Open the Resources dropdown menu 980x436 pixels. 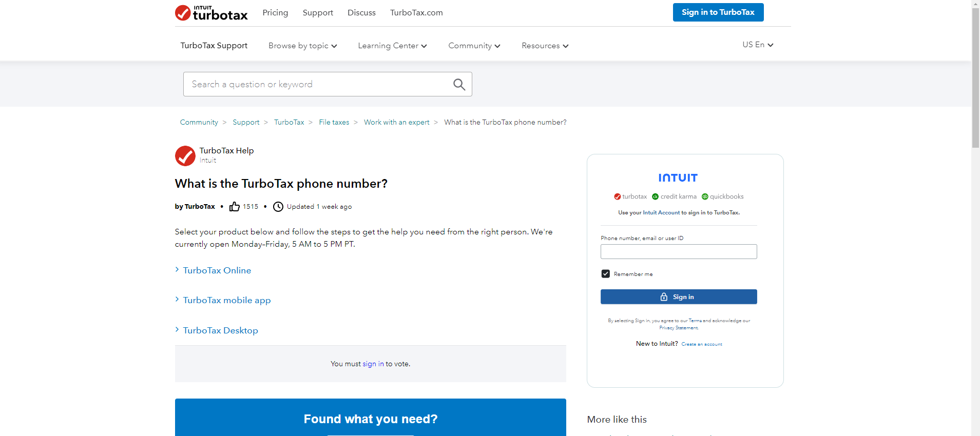coord(545,46)
